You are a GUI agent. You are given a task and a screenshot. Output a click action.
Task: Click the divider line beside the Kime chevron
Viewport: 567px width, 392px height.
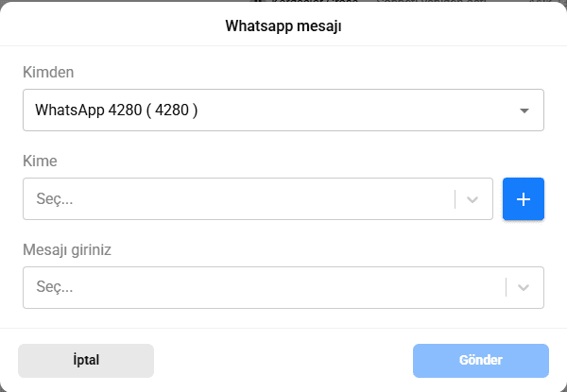(x=455, y=199)
